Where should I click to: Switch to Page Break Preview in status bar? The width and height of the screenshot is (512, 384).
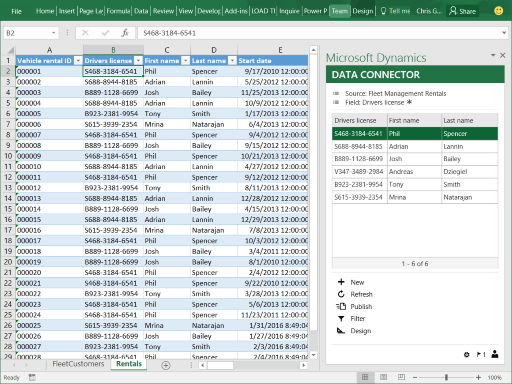coord(401,377)
